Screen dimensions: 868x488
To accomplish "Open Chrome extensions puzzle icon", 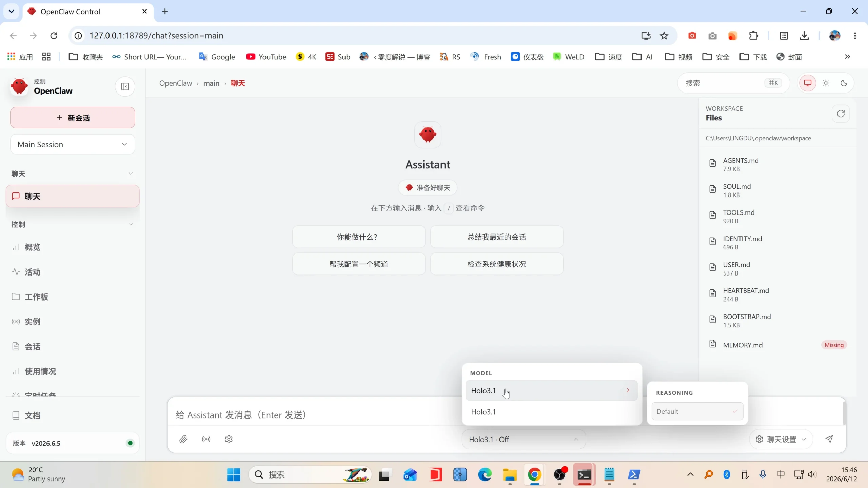I will [x=753, y=36].
